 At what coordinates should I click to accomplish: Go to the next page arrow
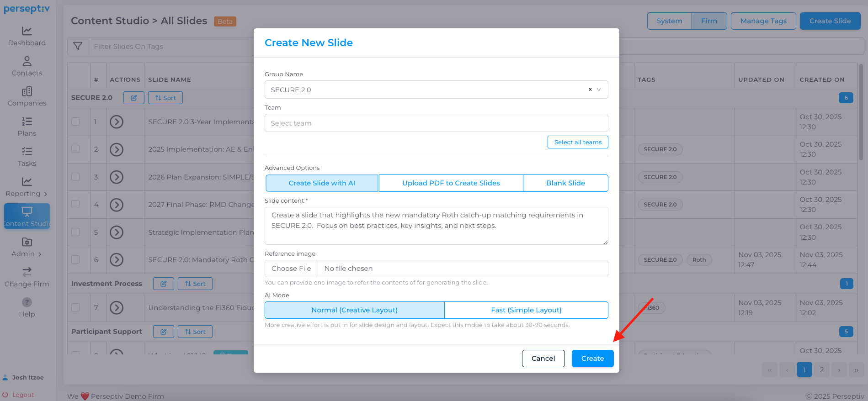[839, 370]
